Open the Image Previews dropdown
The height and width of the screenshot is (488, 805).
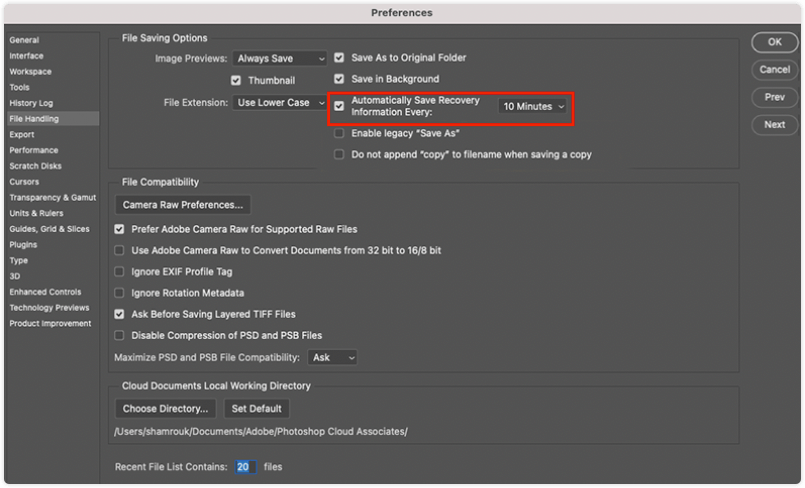280,58
